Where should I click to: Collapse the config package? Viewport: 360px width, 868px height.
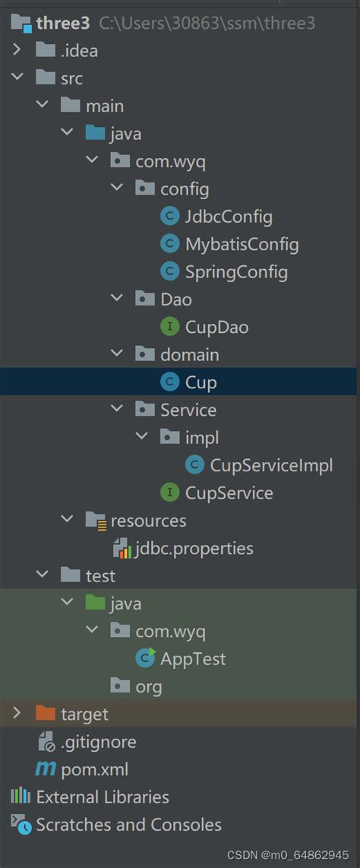(x=117, y=188)
